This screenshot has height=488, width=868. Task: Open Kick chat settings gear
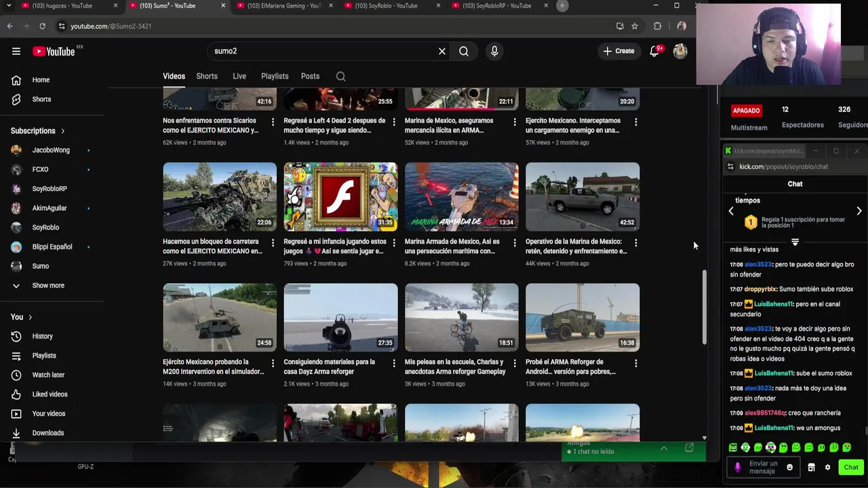pyautogui.click(x=827, y=467)
